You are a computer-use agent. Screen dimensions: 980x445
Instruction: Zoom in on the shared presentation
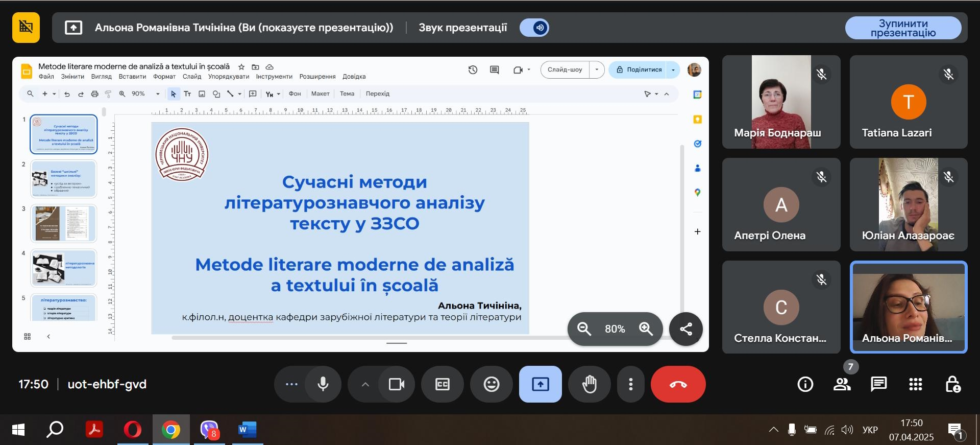coord(646,329)
